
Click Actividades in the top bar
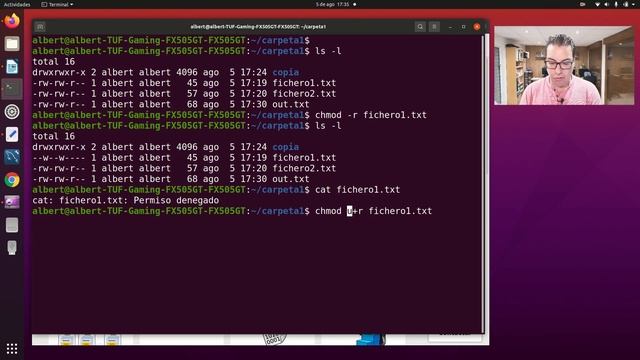point(17,4)
